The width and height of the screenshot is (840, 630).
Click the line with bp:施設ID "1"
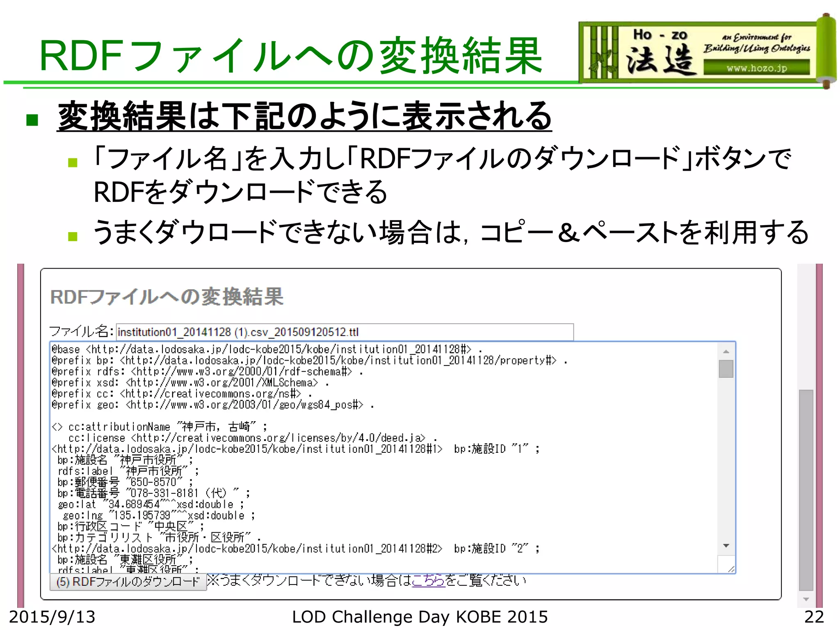click(296, 449)
